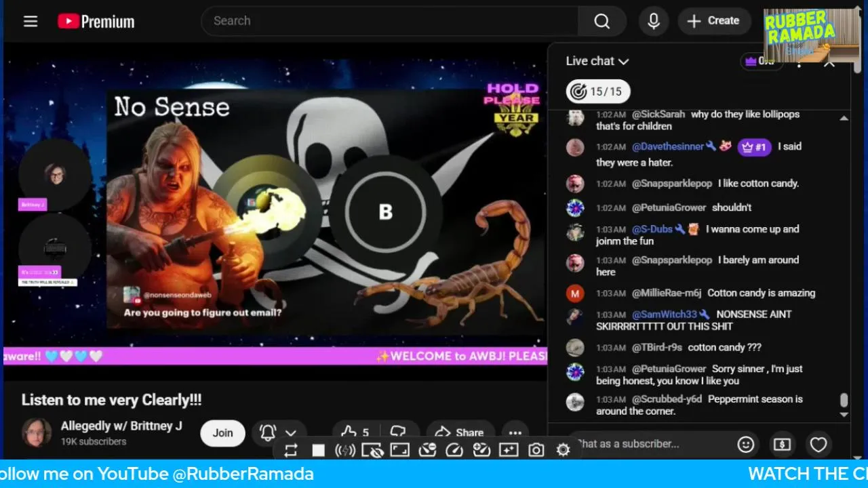Click Rubber Ramada overlay thumbnail
868x488 pixels.
(x=811, y=35)
